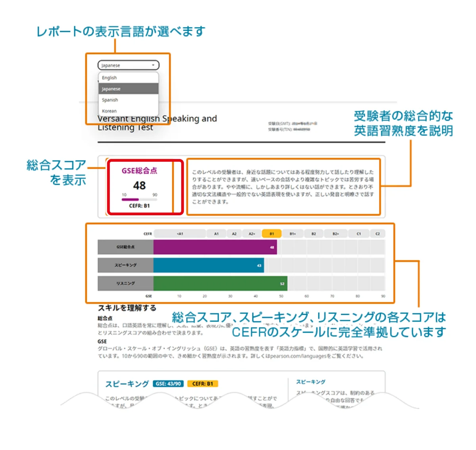Click the small スピーキング sidebar heading
The width and height of the screenshot is (476, 450).
(311, 382)
